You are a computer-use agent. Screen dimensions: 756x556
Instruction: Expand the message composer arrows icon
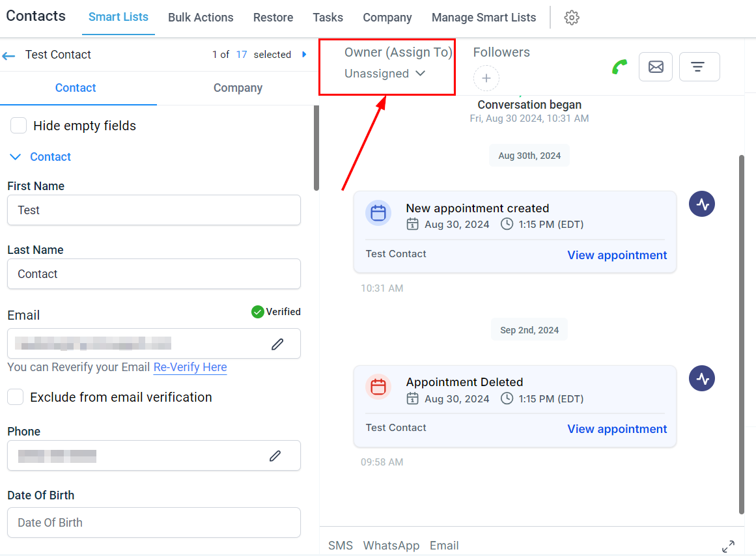[x=728, y=546]
